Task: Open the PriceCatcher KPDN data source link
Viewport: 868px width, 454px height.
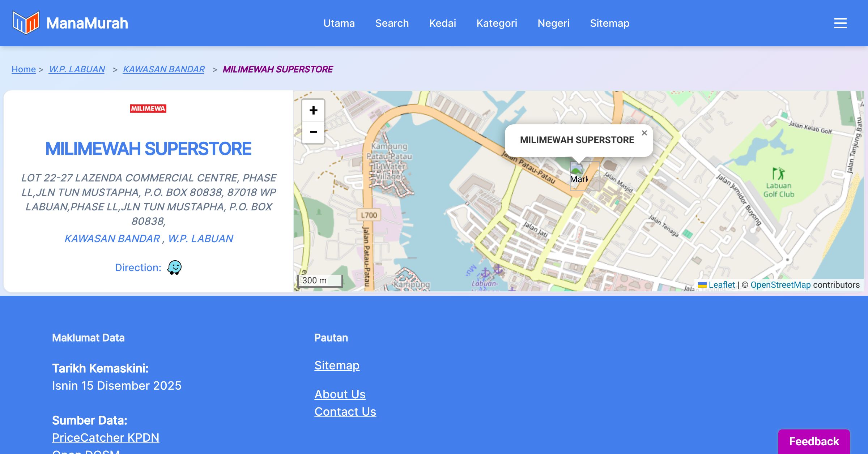Action: click(x=106, y=437)
